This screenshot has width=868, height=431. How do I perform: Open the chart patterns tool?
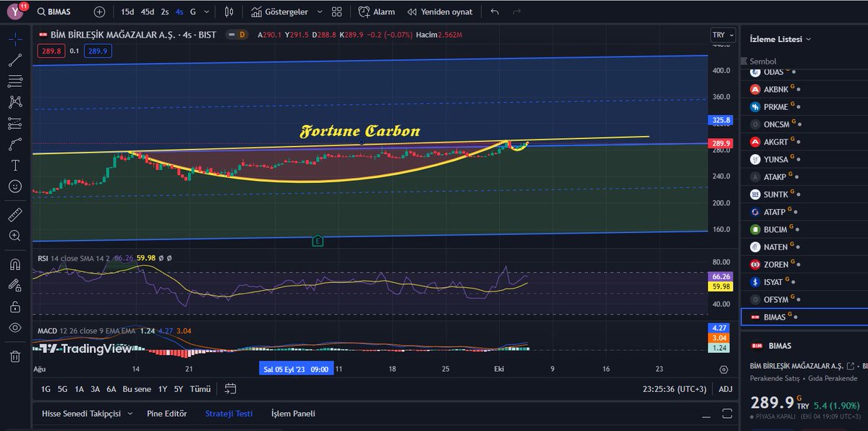(x=15, y=102)
